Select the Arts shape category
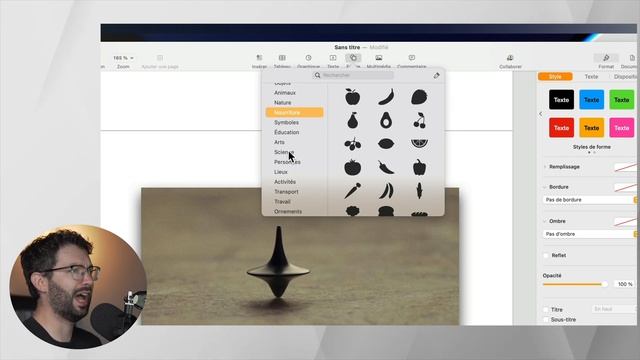 279,142
